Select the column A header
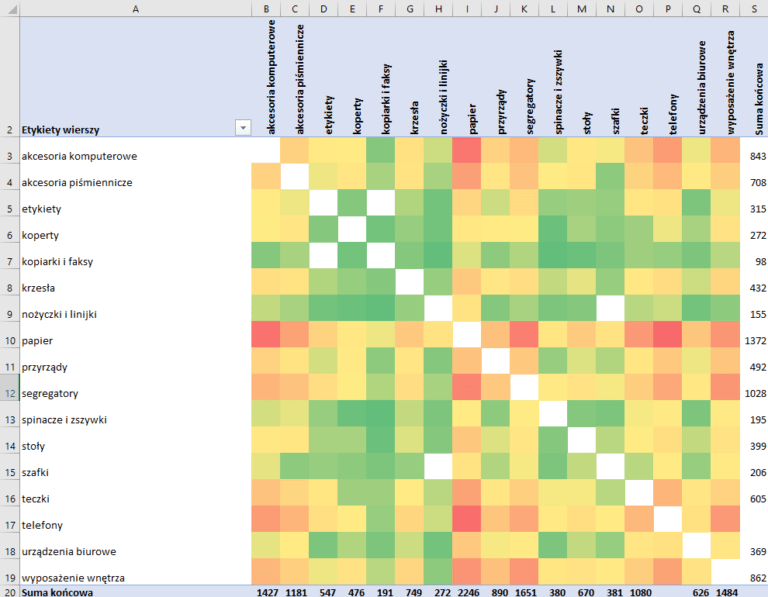768x597 pixels. coord(135,8)
